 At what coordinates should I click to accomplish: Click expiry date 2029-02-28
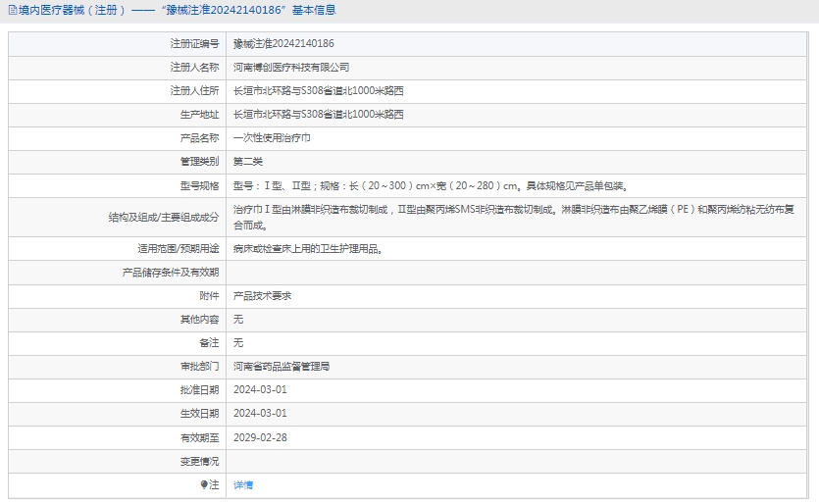pyautogui.click(x=260, y=437)
